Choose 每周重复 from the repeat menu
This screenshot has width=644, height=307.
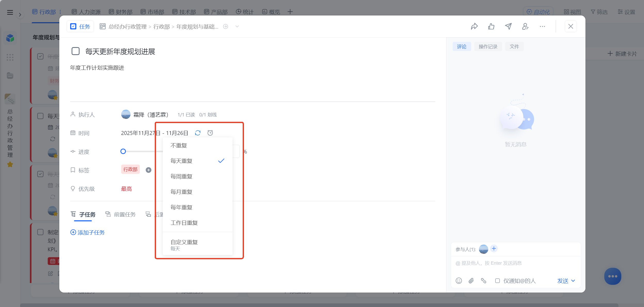[x=198, y=176]
